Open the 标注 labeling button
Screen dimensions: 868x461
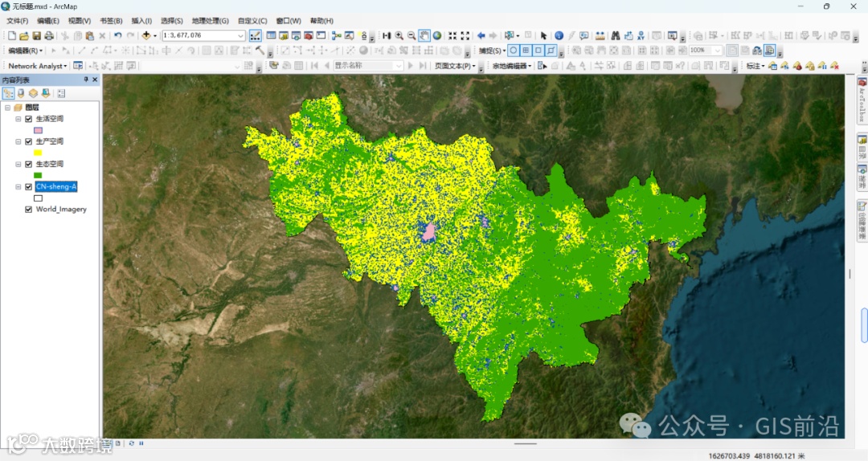(x=755, y=65)
